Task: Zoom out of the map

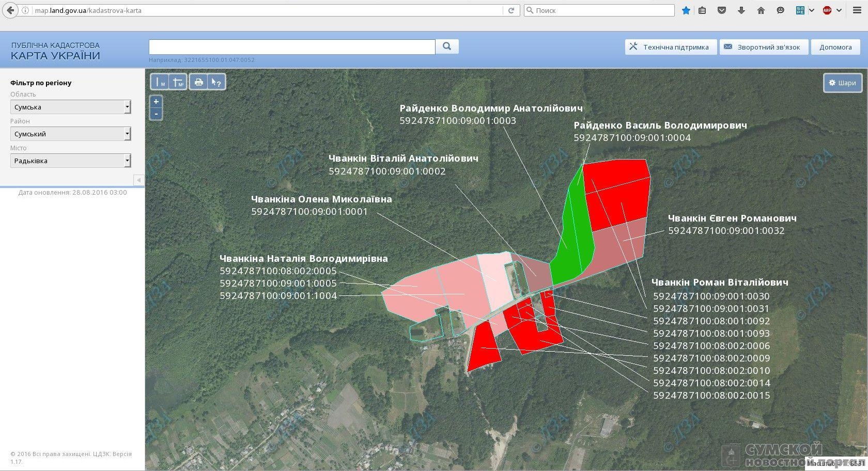Action: point(156,114)
